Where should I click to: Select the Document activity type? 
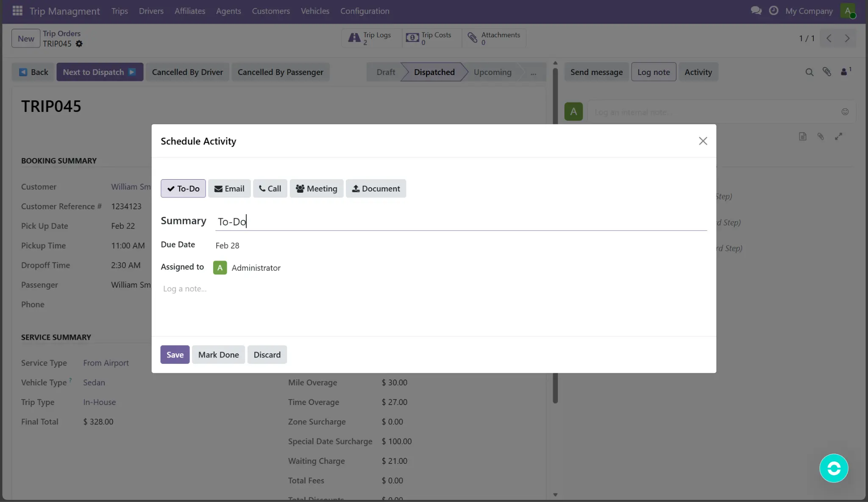coord(376,189)
